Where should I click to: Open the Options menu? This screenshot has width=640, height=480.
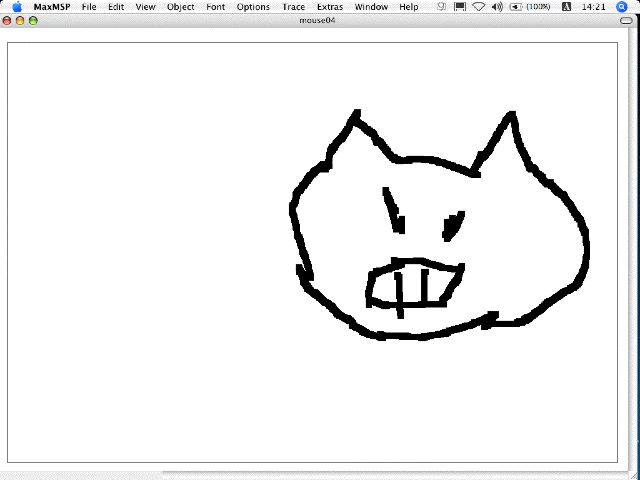253,7
